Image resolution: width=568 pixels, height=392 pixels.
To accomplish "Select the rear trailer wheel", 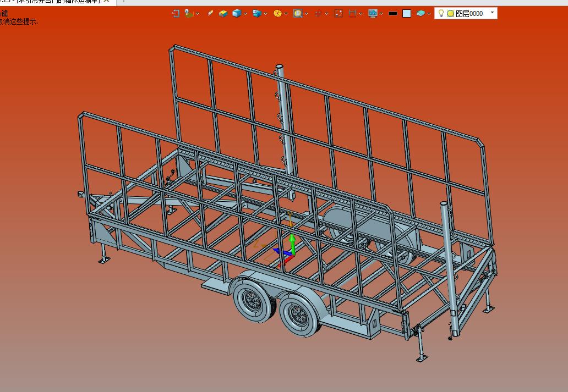I will tap(299, 314).
